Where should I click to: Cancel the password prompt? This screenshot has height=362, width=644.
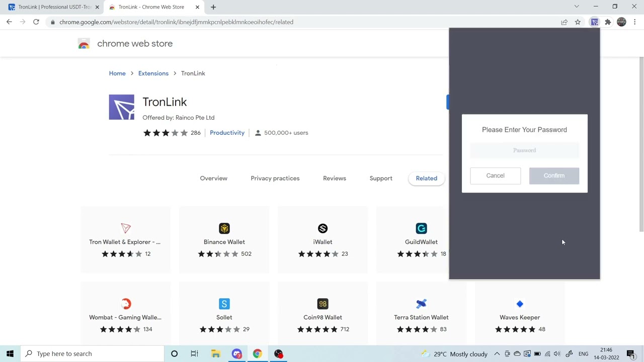pyautogui.click(x=496, y=175)
